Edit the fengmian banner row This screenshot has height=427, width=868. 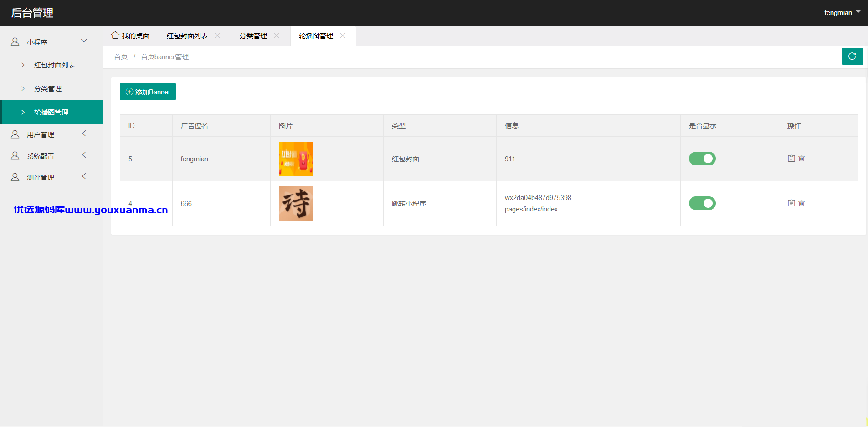tap(791, 159)
